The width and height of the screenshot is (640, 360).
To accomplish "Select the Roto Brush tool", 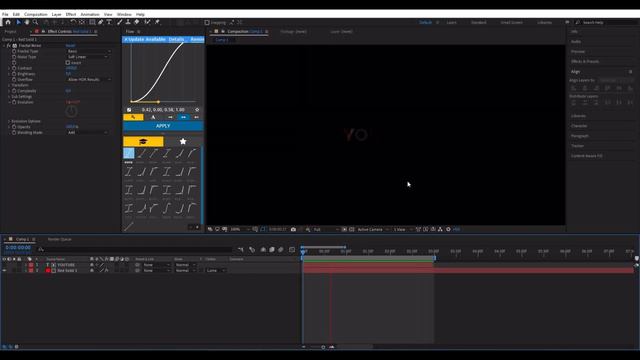I will tap(147, 22).
